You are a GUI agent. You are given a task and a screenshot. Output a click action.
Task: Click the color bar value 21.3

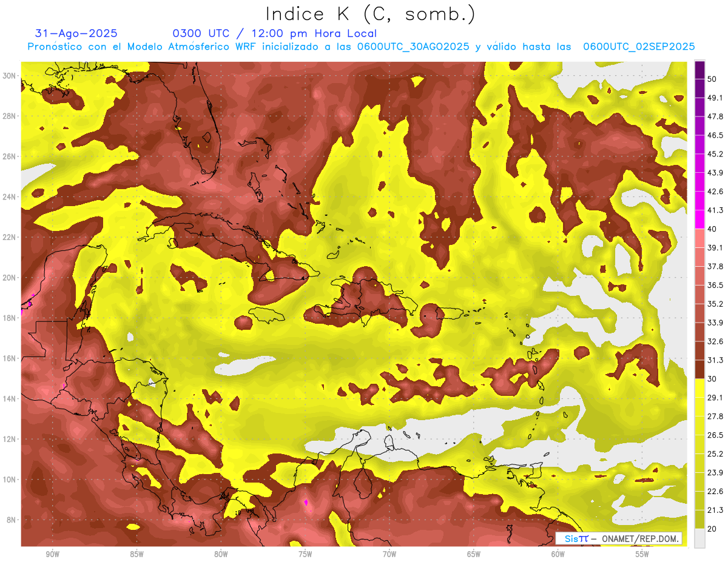point(715,510)
